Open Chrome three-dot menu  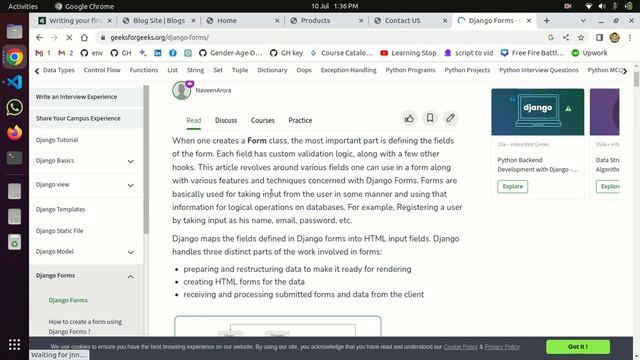(630, 38)
